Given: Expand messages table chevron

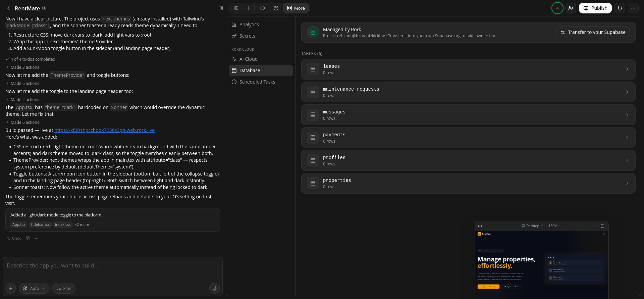Looking at the screenshot, I should pyautogui.click(x=627, y=115).
